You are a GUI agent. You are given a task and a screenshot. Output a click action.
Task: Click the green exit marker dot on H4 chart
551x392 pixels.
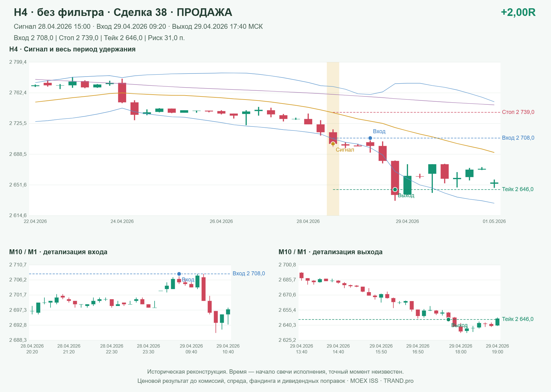395,190
